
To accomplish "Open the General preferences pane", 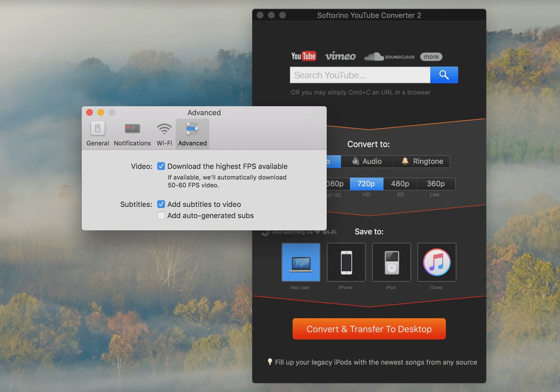I will [97, 133].
